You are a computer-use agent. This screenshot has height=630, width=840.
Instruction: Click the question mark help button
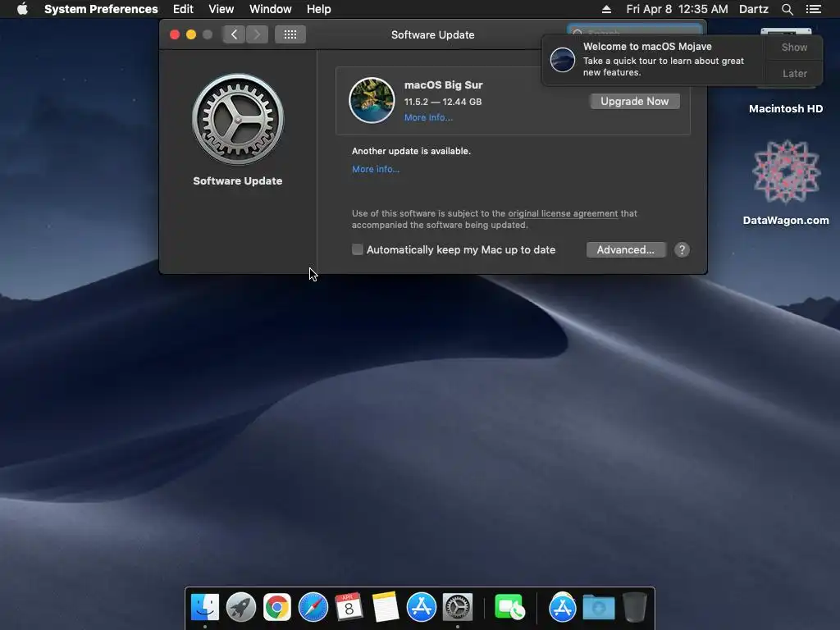click(x=682, y=249)
